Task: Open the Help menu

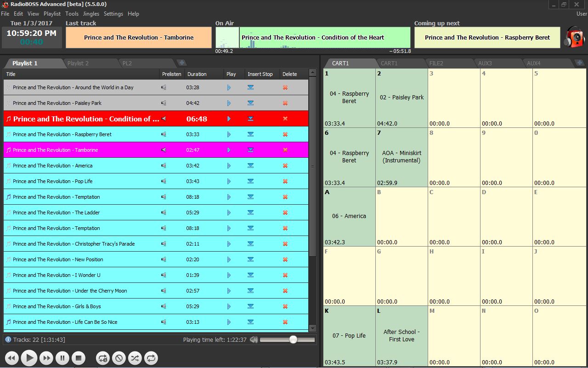Action: 133,14
